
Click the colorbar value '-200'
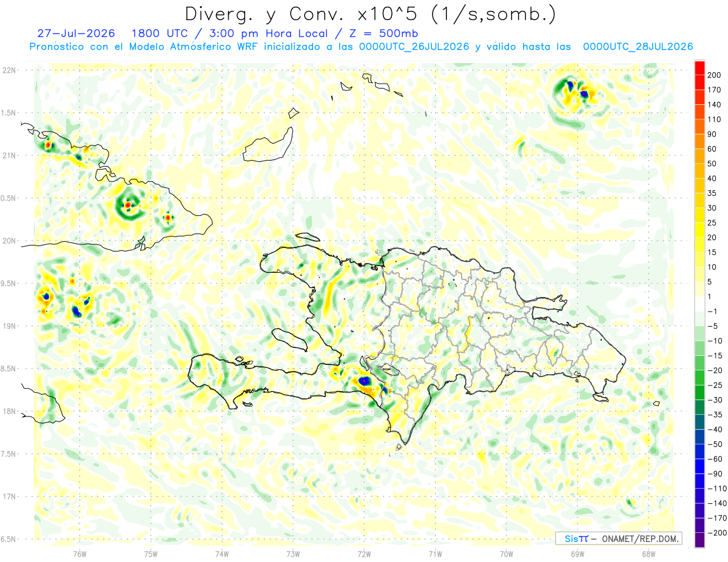coord(716,533)
